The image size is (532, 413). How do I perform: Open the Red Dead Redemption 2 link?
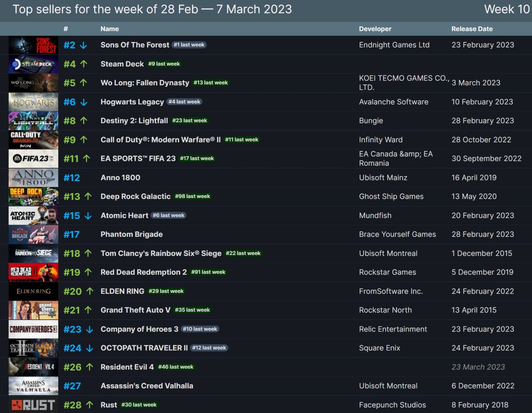click(x=143, y=272)
